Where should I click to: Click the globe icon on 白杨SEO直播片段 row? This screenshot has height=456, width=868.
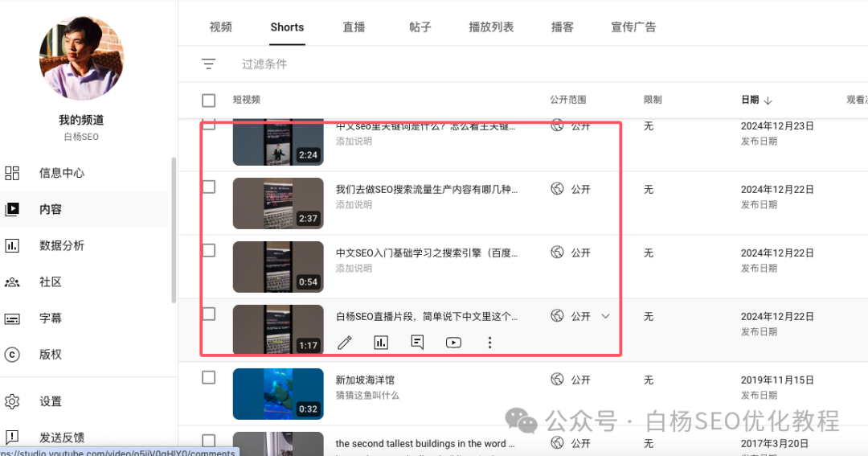pos(558,316)
